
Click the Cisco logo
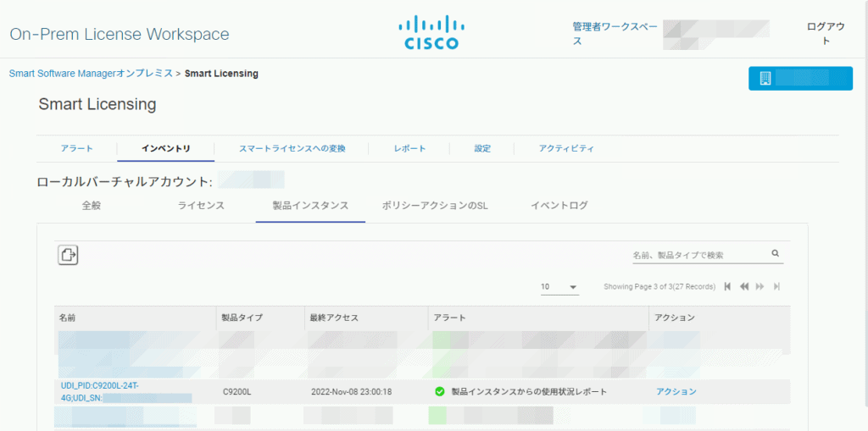click(x=428, y=34)
